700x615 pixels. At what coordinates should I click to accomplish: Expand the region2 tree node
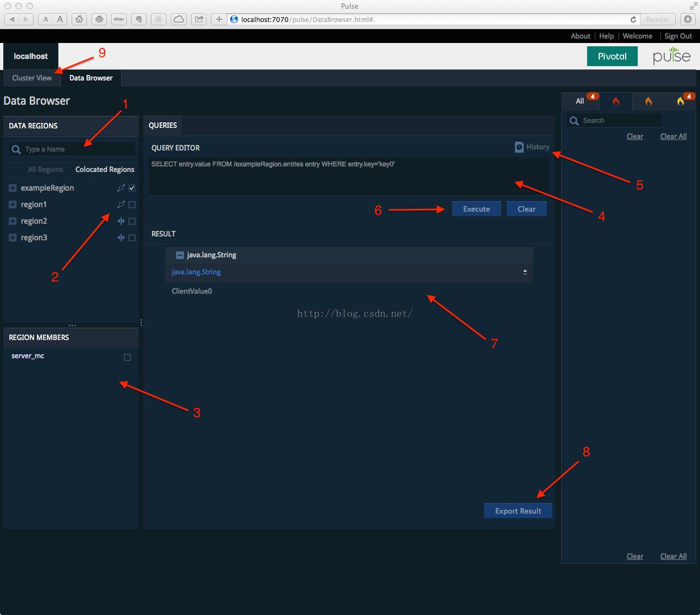click(13, 221)
